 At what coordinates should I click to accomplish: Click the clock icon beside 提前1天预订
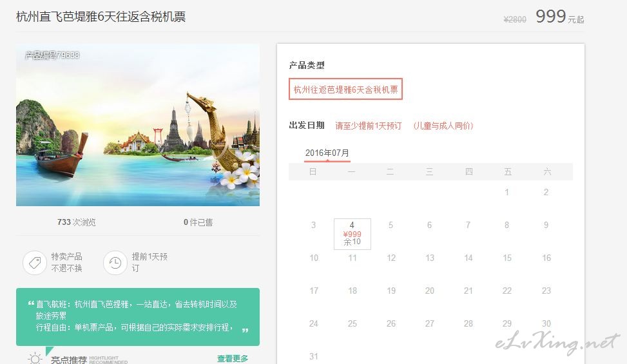[x=115, y=262]
